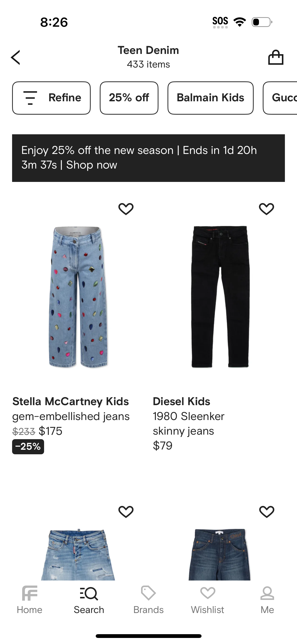Image resolution: width=297 pixels, height=644 pixels.
Task: Apply the 25% off filter chip
Action: (x=129, y=98)
